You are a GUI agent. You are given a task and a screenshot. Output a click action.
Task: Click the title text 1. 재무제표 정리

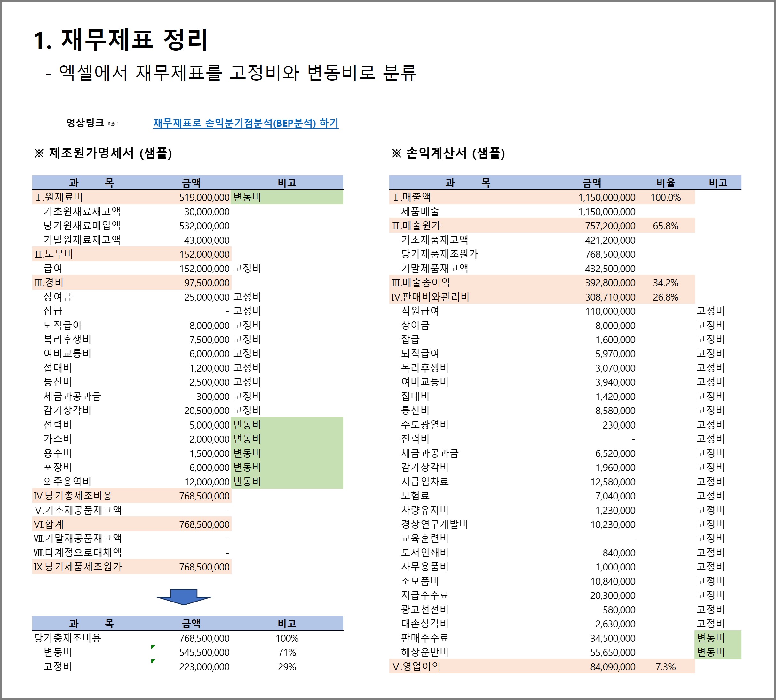point(121,40)
